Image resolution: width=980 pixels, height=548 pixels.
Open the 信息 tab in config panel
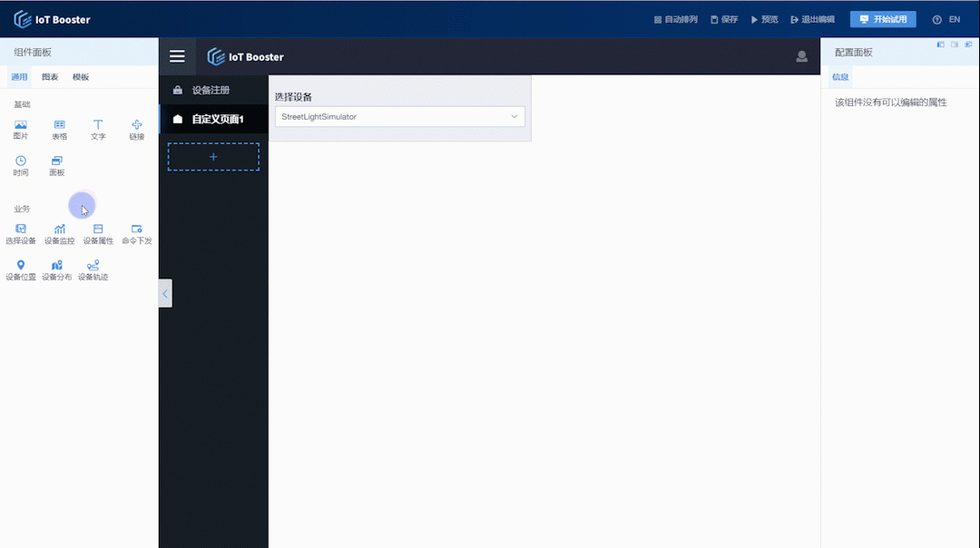[840, 77]
